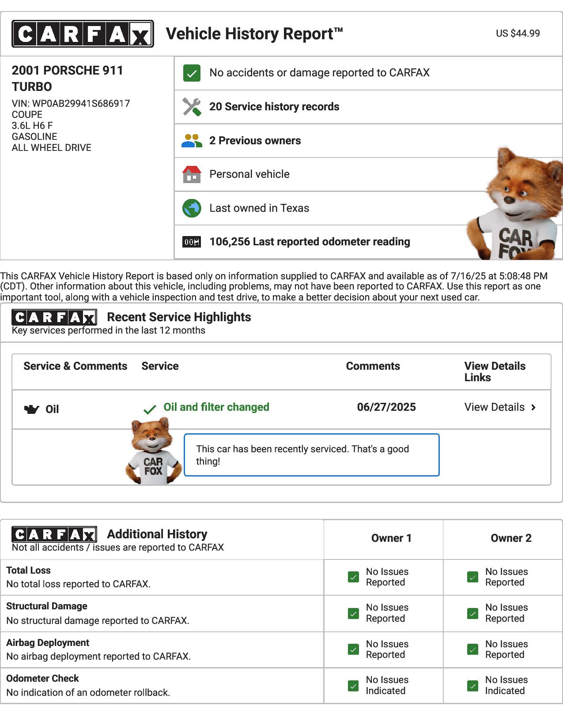Click the CARFAX logo in the report header
Viewport: 563px width, 728px height.
[83, 34]
